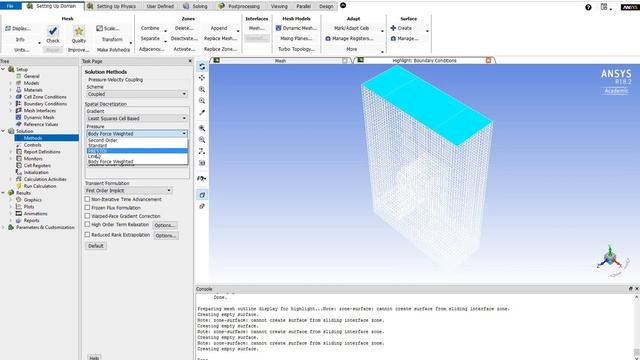
Task: Select Initialization in the tree
Action: [36, 173]
